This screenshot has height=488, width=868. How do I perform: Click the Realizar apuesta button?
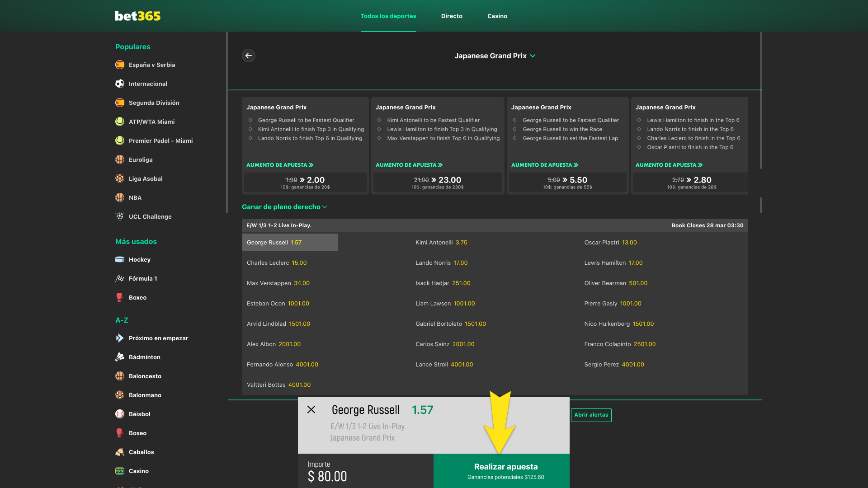501,471
